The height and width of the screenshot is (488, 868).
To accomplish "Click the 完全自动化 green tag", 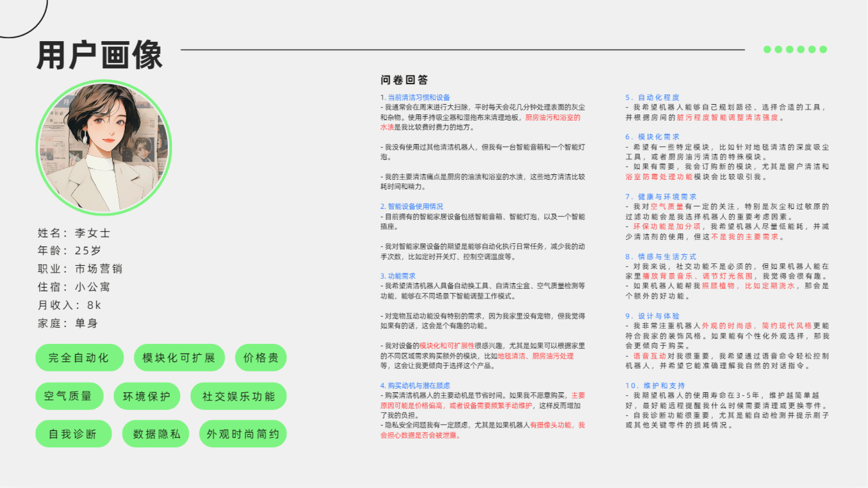I will [x=79, y=358].
